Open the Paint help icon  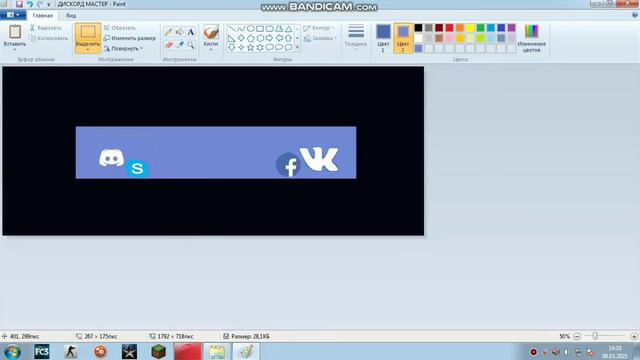[635, 15]
